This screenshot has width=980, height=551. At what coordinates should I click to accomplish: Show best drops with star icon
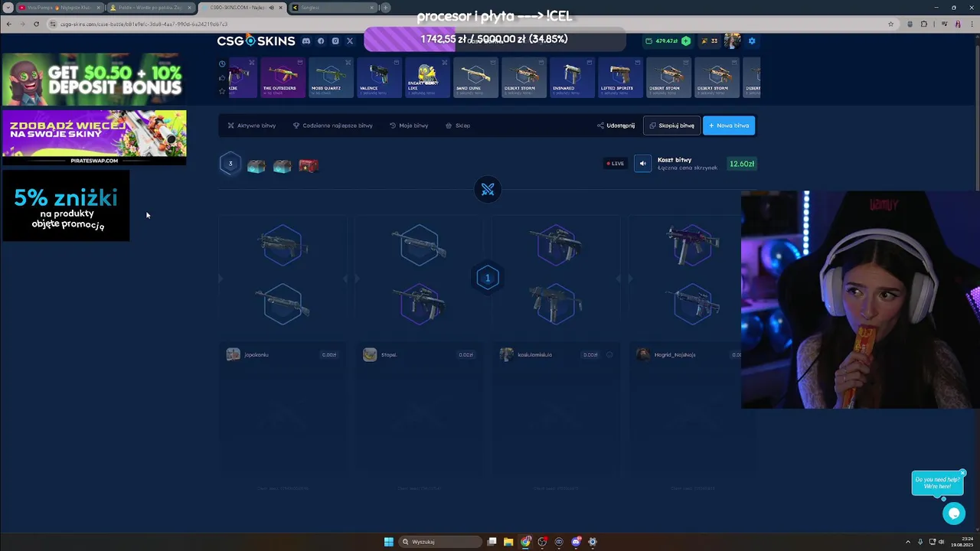click(222, 91)
